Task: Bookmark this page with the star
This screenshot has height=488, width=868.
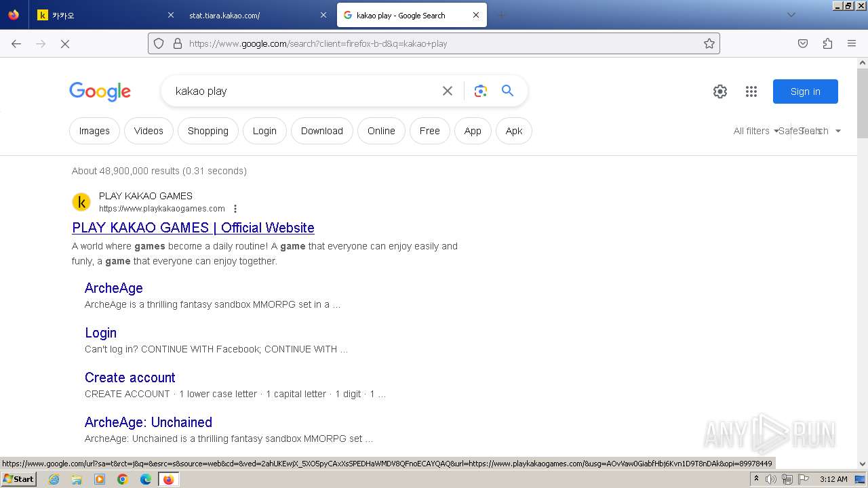Action: coord(709,43)
